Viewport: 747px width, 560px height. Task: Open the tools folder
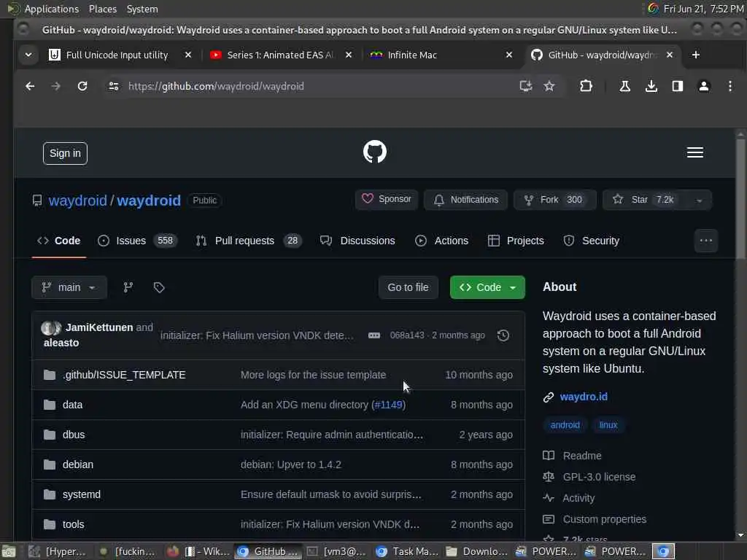[x=74, y=524]
